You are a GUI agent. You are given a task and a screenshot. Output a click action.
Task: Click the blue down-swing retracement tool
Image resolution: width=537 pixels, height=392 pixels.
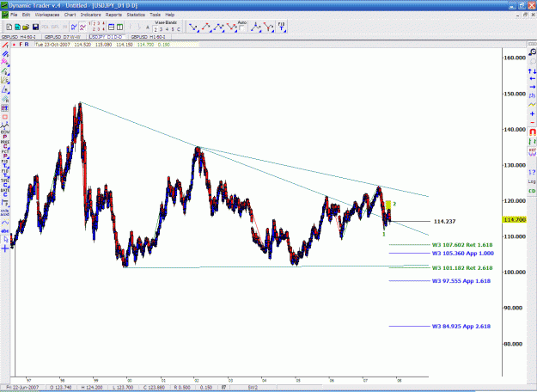coord(193,27)
